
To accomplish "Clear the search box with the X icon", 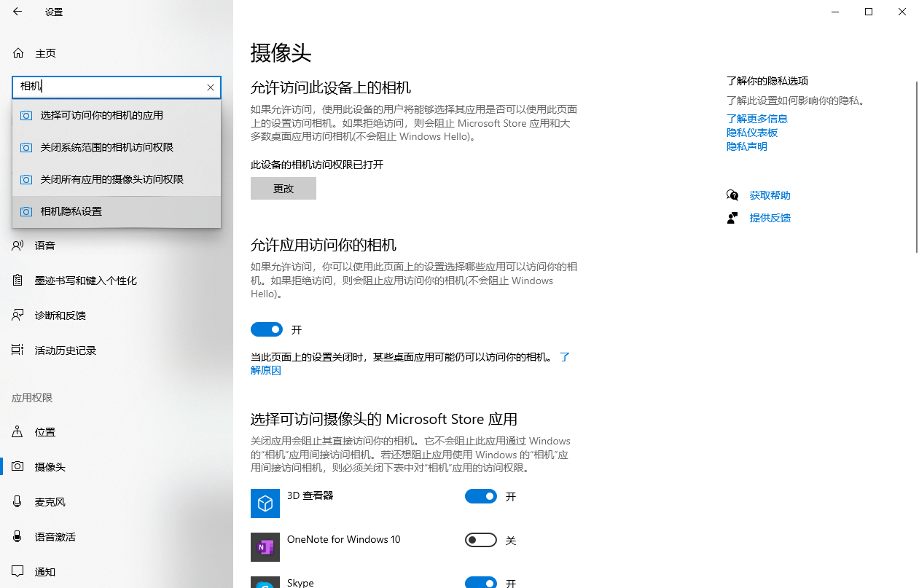I will click(211, 87).
